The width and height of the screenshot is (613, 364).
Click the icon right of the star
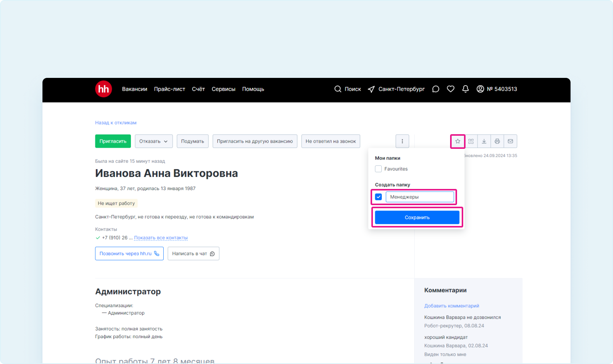pos(471,141)
